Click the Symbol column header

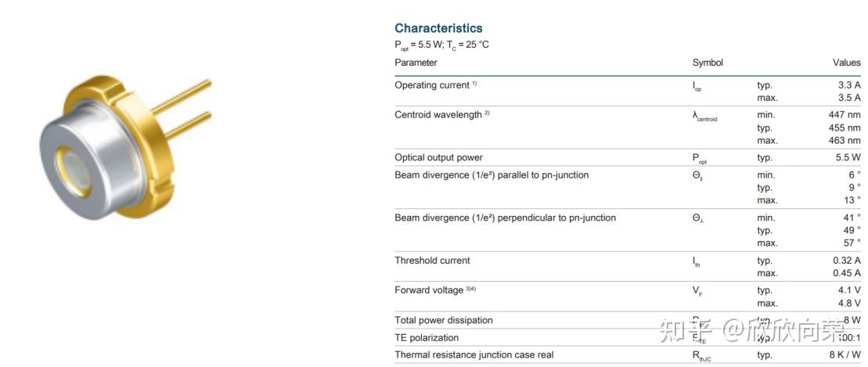[708, 63]
